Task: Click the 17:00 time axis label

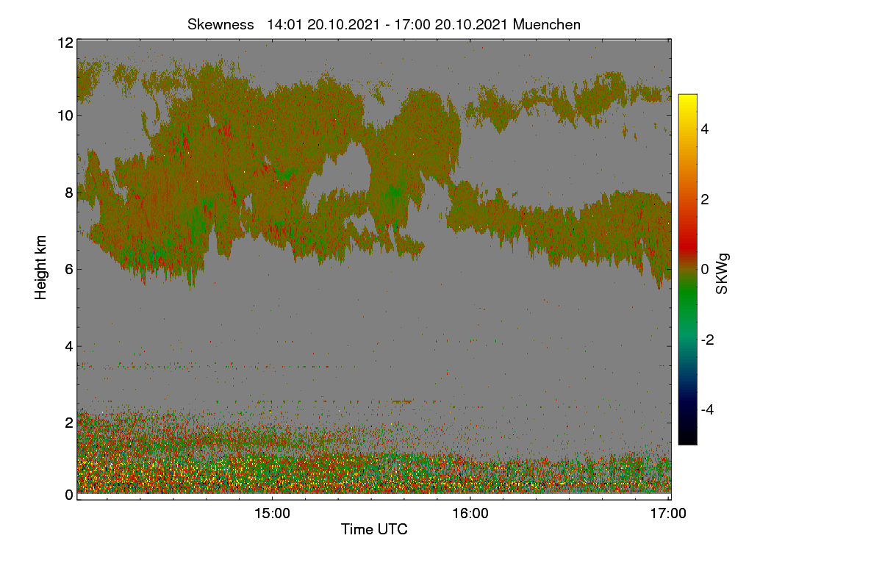Action: coord(668,514)
